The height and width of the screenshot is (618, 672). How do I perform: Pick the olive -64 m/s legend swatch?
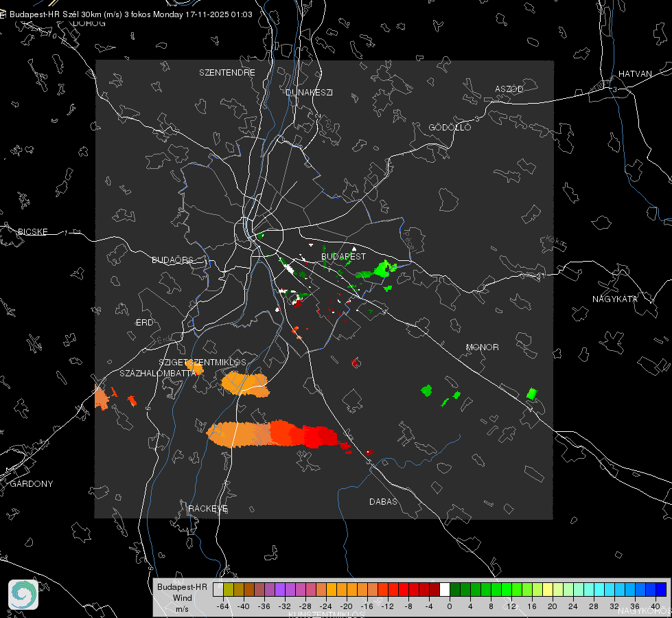(x=229, y=589)
